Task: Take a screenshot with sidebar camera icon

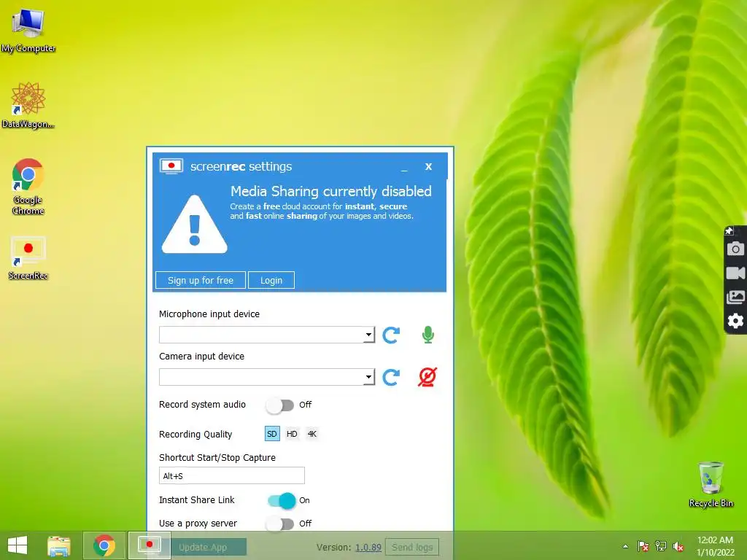Action: tap(735, 249)
